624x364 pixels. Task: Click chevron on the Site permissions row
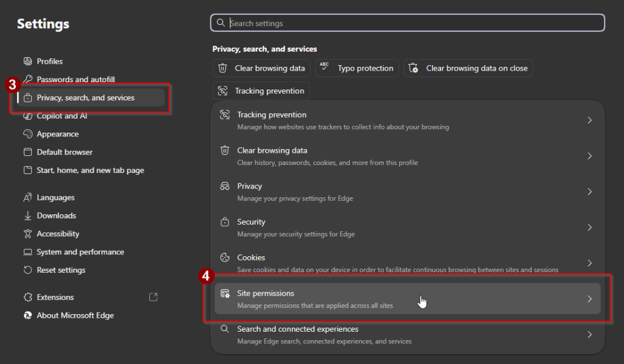[590, 299]
